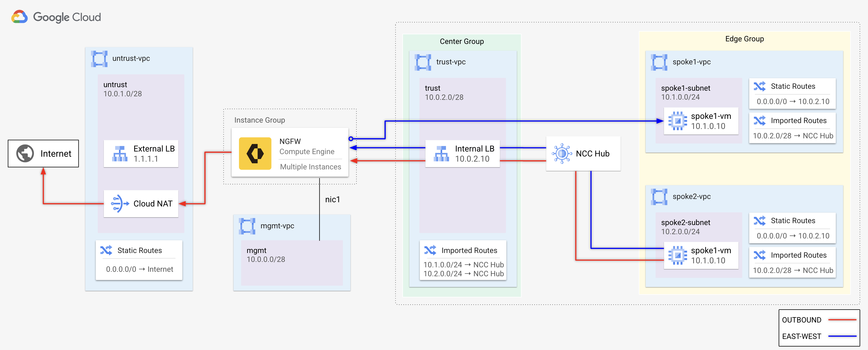Click the Cloud NAT gateway icon
This screenshot has height=350, width=868.
(x=120, y=203)
